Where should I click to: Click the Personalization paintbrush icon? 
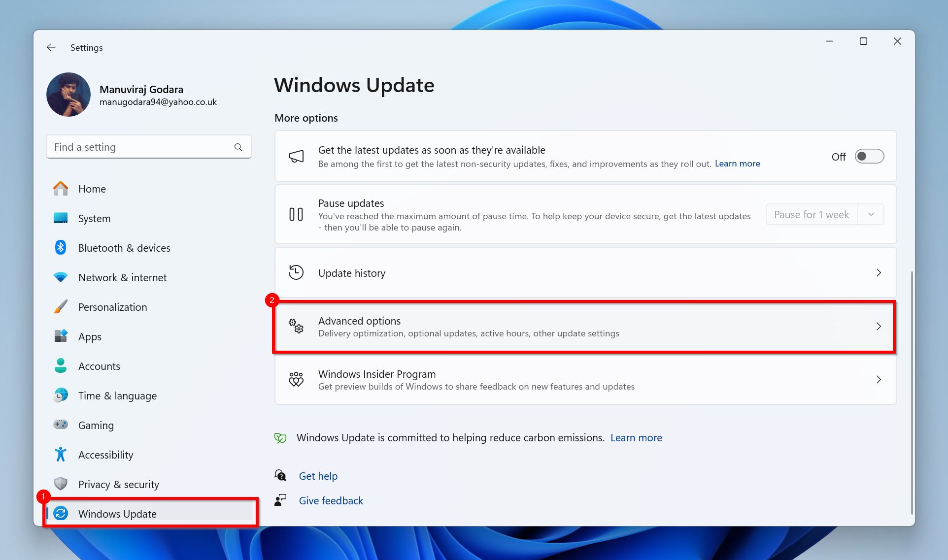pyautogui.click(x=61, y=307)
